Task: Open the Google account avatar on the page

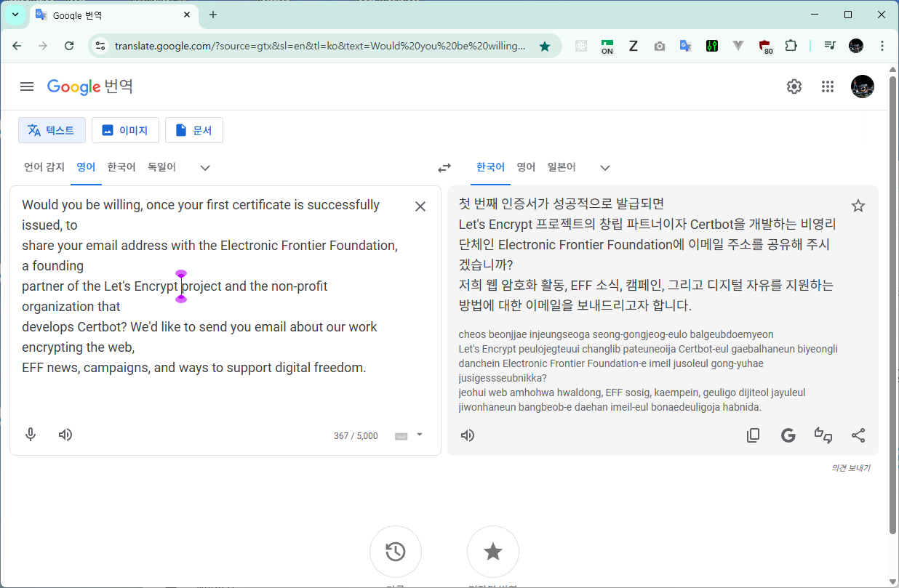Action: [x=863, y=86]
